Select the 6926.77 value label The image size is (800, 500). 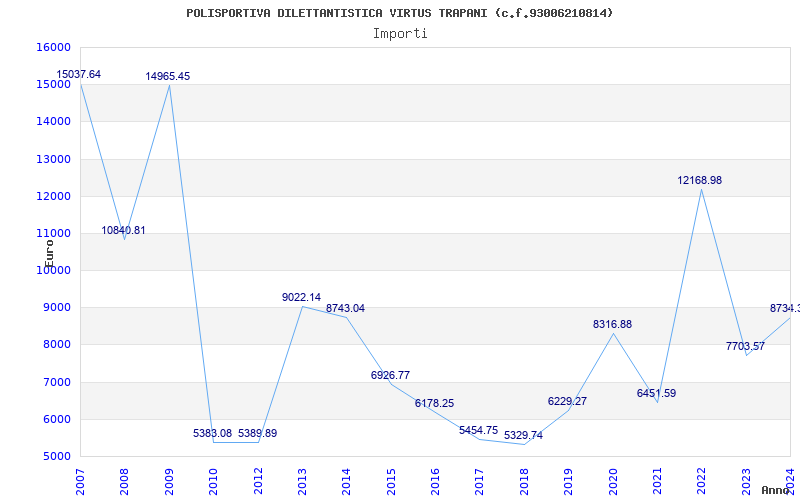(x=390, y=376)
